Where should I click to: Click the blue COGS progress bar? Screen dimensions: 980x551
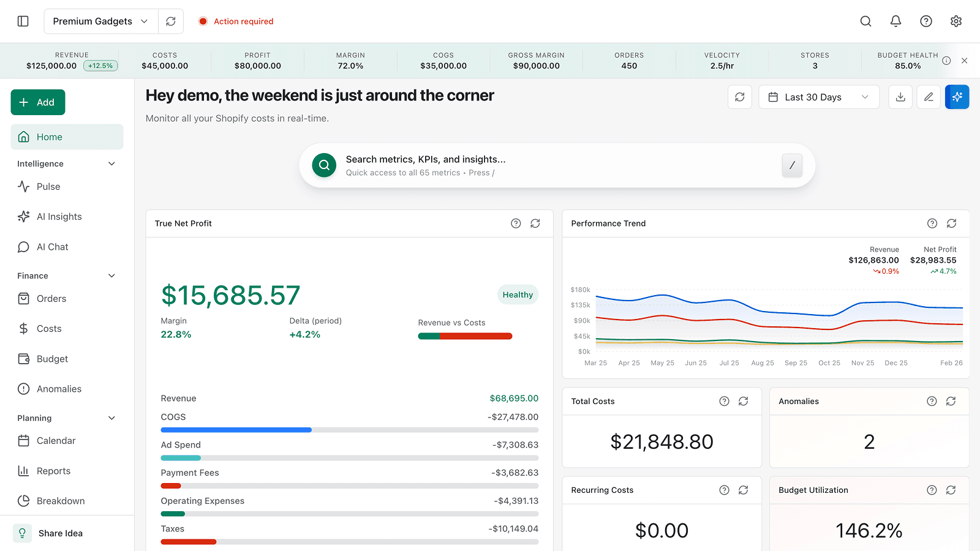point(236,430)
